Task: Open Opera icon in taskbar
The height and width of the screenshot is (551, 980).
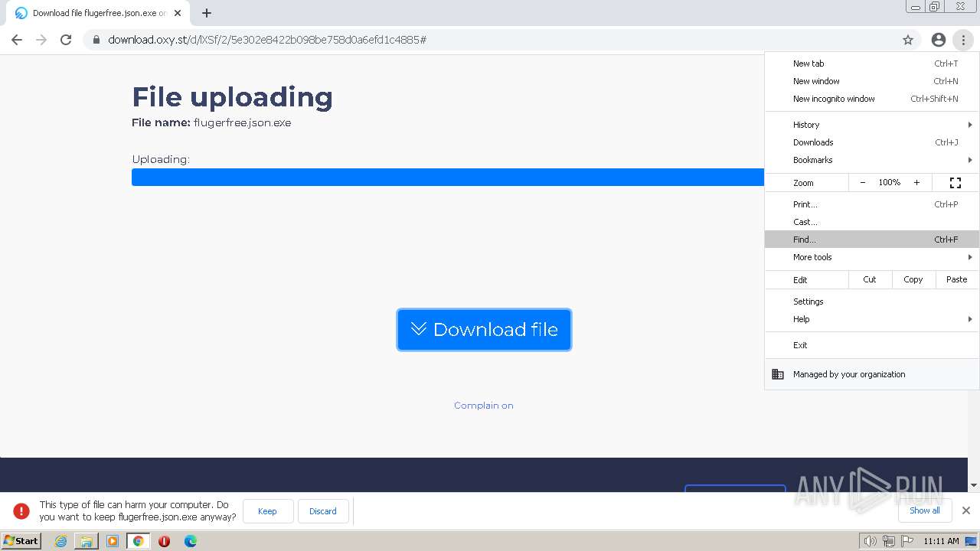Action: coord(164,541)
